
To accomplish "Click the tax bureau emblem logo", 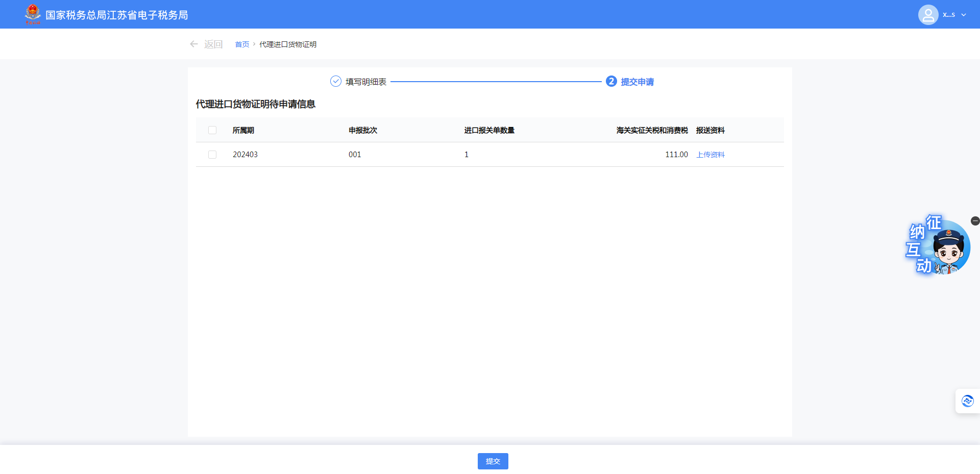I will pyautogui.click(x=33, y=14).
